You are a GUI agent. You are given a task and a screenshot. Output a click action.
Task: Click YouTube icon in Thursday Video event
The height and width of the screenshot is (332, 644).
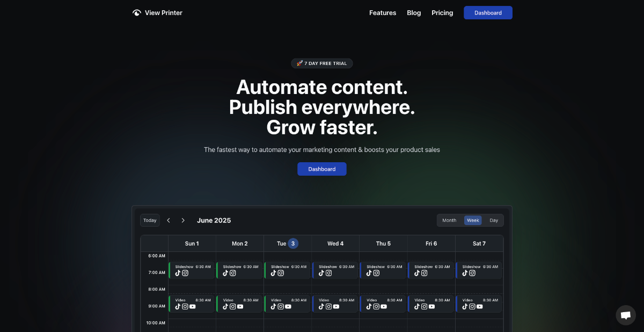pos(384,307)
